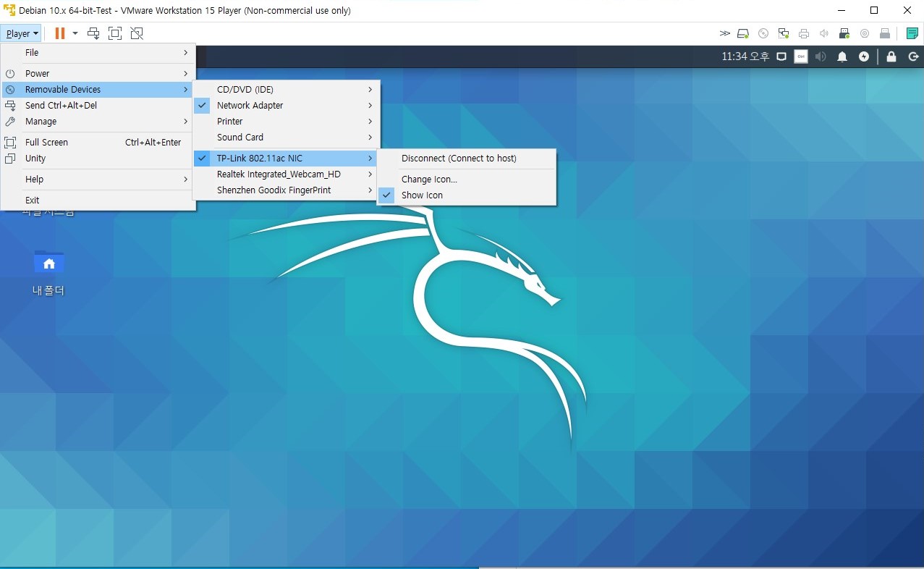Screen dimensions: 924x569
Task: Choose Unity in the Player menu
Action: [x=98, y=159]
